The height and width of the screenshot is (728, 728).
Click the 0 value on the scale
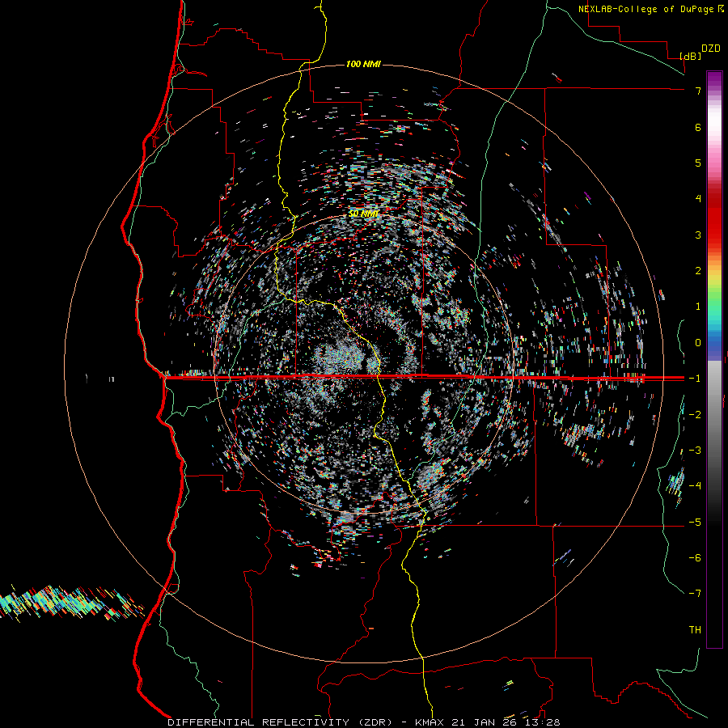click(x=698, y=343)
